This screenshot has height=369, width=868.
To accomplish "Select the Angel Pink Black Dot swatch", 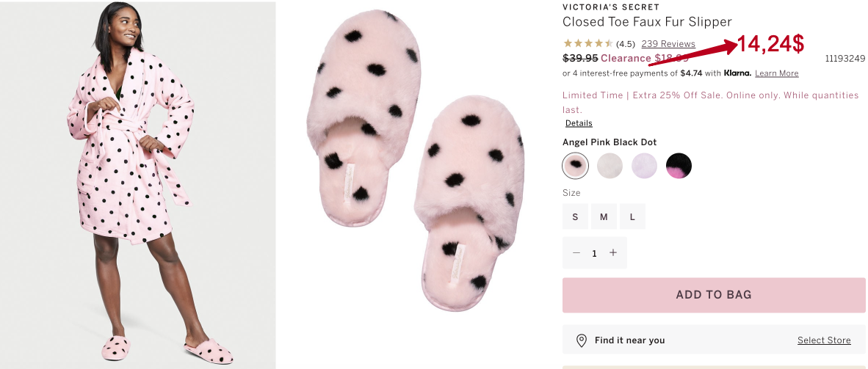I will tap(576, 166).
